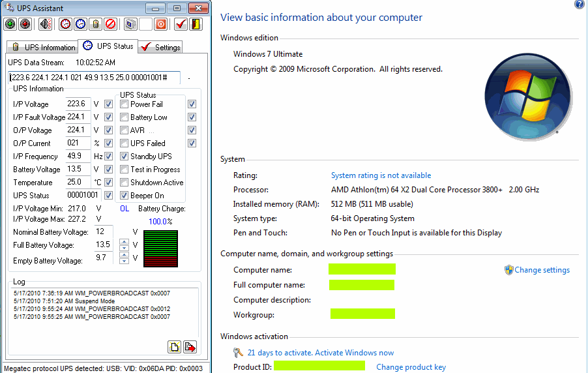
Task: Switch to the Settings tab
Action: pyautogui.click(x=160, y=48)
